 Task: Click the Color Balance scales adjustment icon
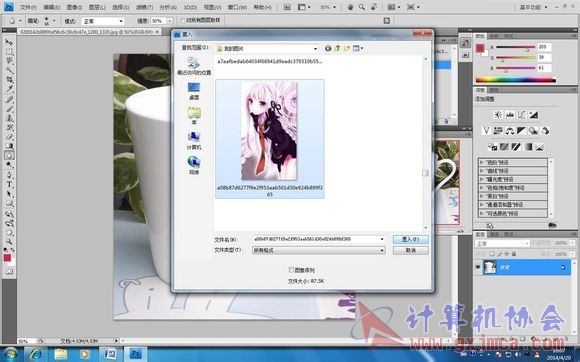pos(510,131)
